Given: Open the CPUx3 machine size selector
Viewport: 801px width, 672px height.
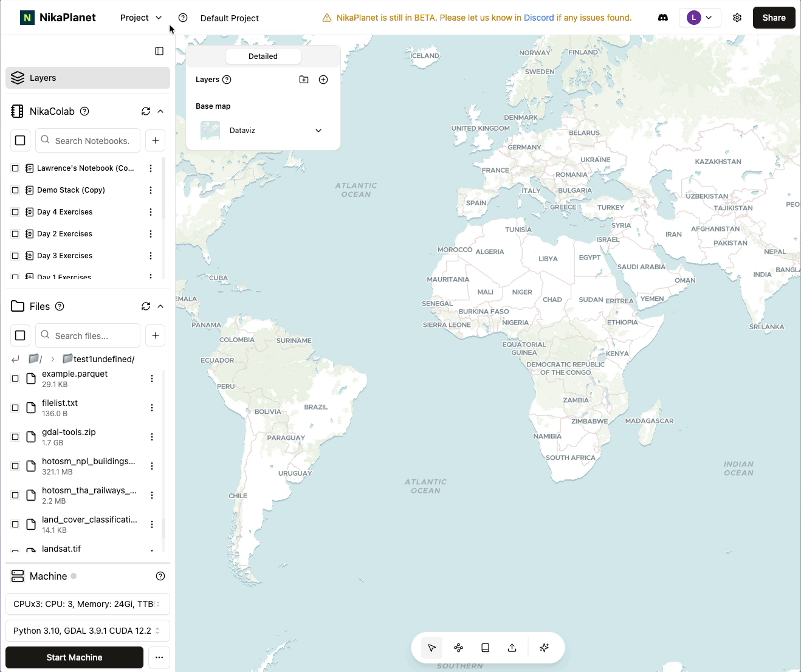Looking at the screenshot, I should (x=88, y=604).
